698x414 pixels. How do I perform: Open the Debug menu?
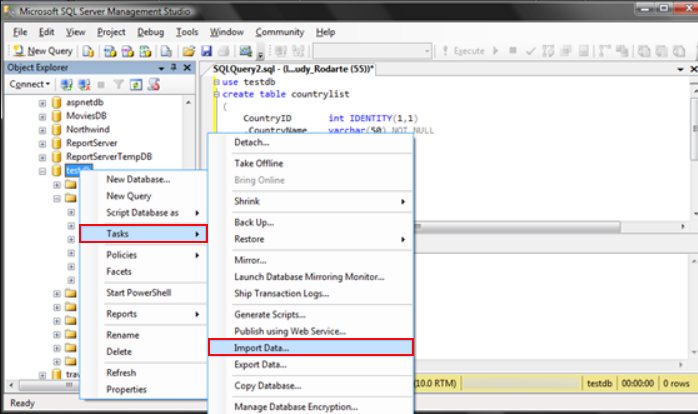tap(150, 32)
